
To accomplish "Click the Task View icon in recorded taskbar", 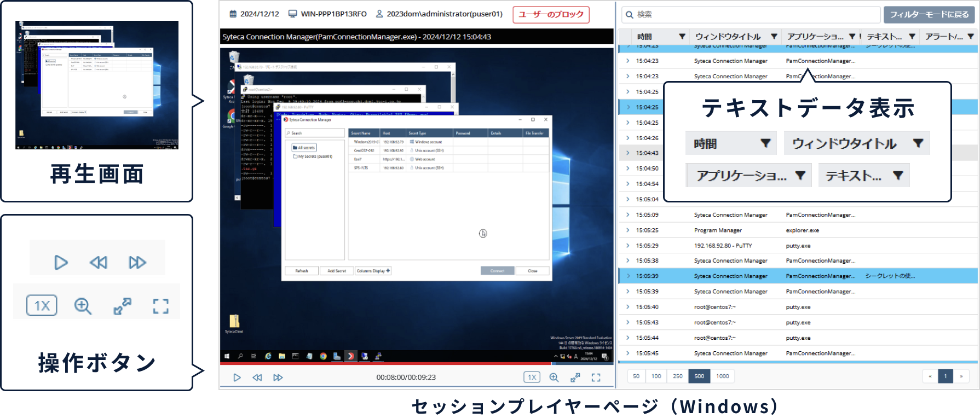I will pyautogui.click(x=254, y=356).
